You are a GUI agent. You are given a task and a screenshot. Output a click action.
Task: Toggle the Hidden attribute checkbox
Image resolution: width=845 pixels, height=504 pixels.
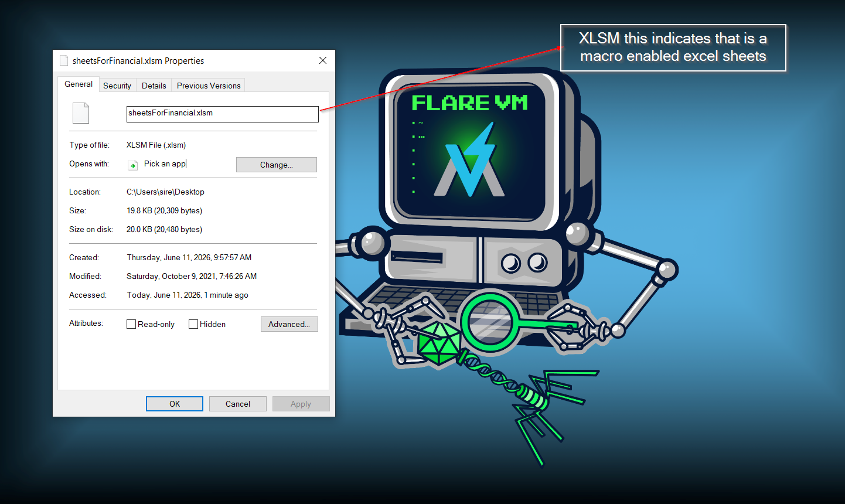[193, 324]
